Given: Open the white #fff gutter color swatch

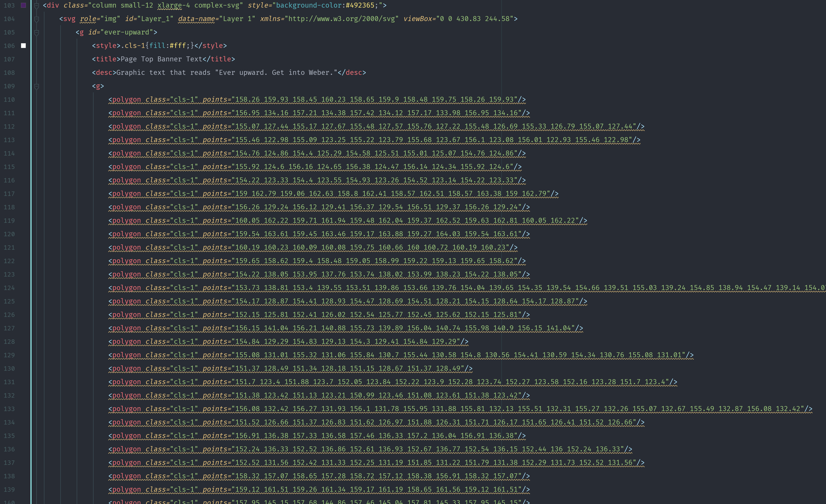Looking at the screenshot, I should [x=23, y=46].
